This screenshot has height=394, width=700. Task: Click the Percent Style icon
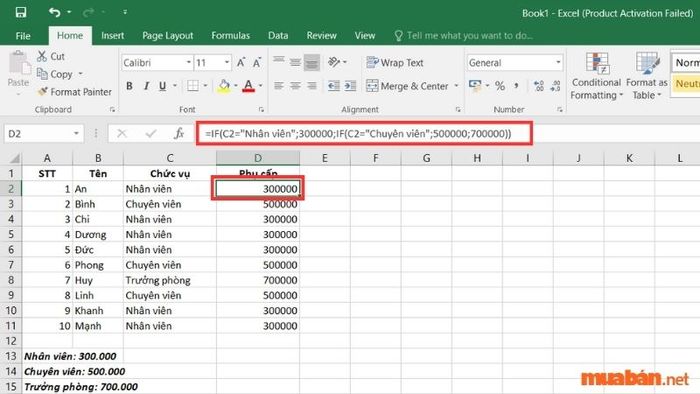tap(500, 86)
